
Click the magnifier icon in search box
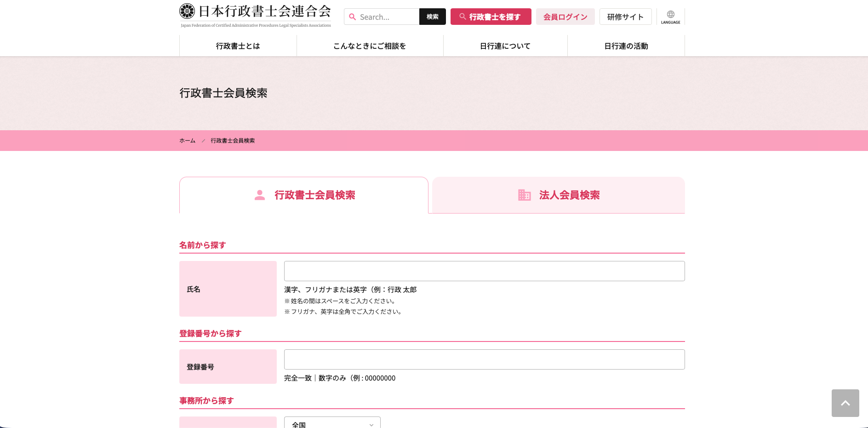coord(353,17)
